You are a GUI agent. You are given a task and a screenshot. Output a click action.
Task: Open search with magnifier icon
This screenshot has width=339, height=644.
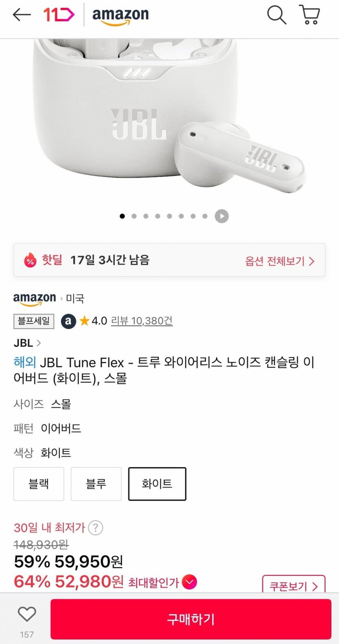click(276, 15)
